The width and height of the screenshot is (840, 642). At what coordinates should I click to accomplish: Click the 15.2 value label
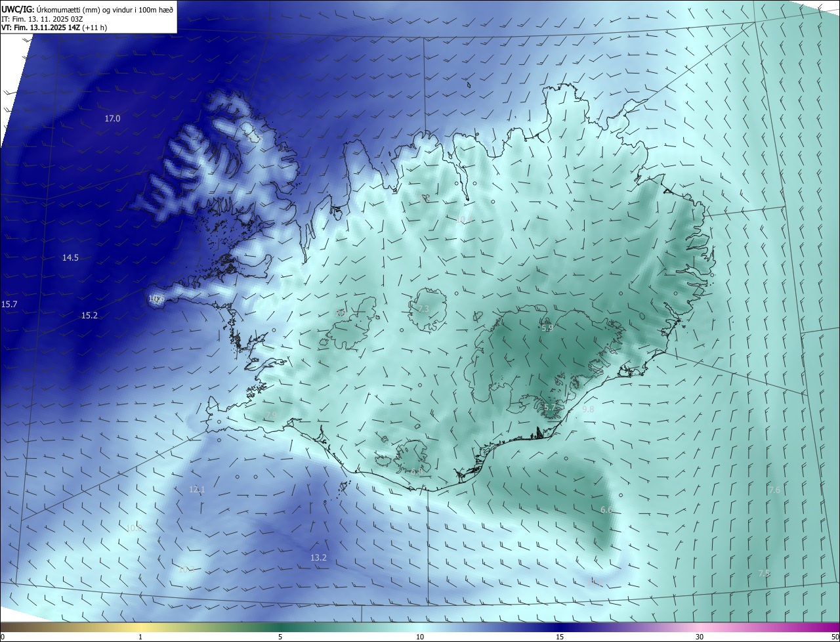[89, 316]
